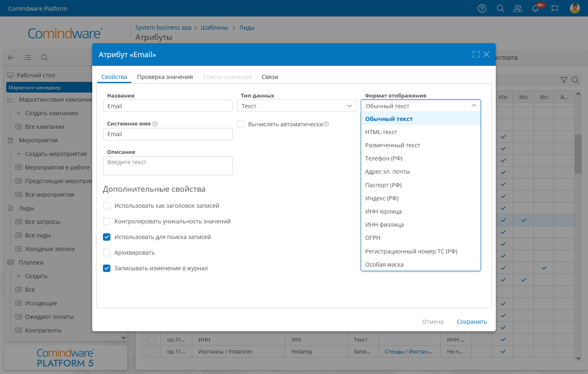Viewport: 588px width, 374px height.
Task: Click the 'Сохранить' button
Action: [x=471, y=322]
